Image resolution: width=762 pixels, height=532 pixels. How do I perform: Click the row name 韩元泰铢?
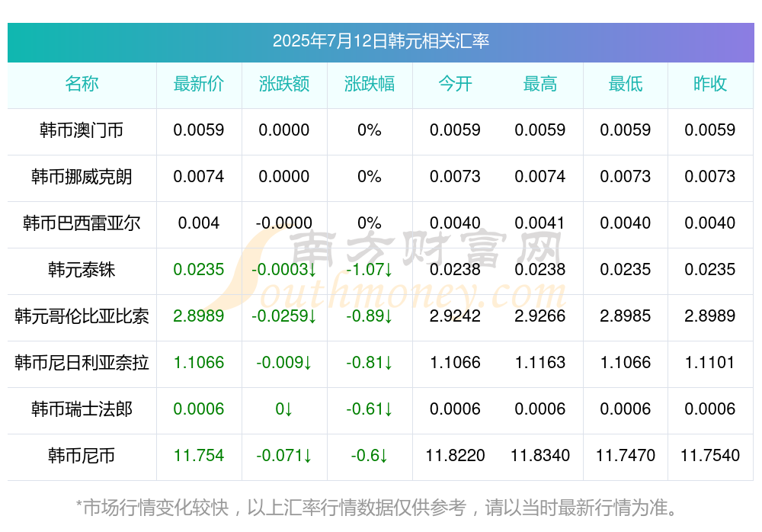[82, 269]
